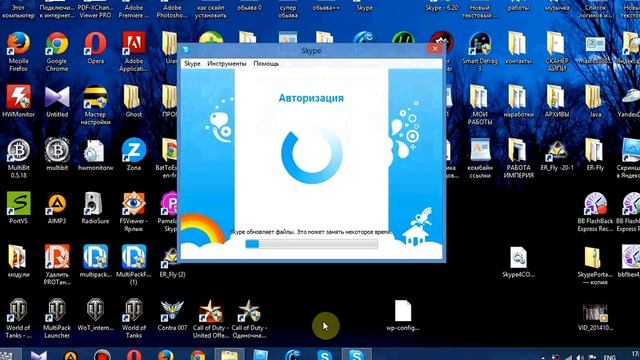Screen dimensions: 640x360
Task: Open the СКАНЕР АЙПИ folder
Action: (557, 52)
